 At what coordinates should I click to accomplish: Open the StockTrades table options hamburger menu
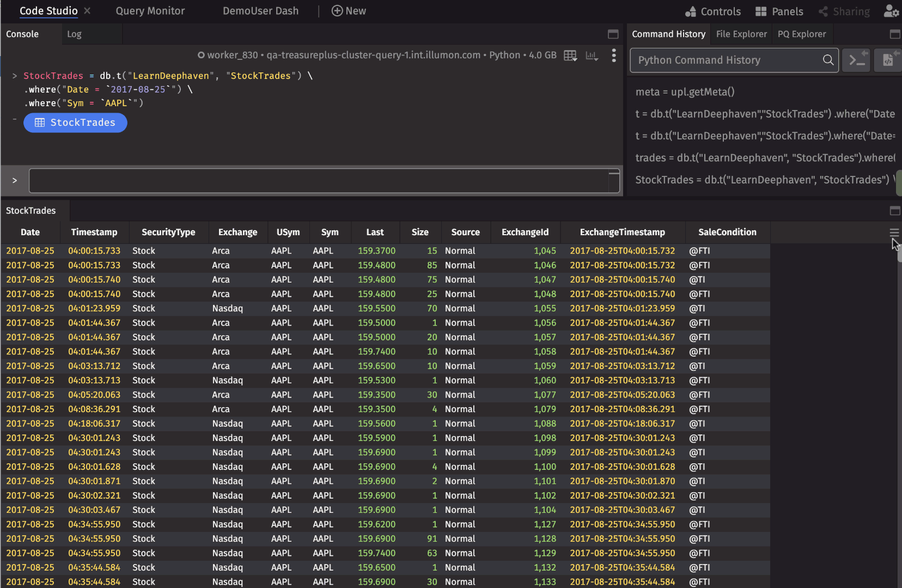[894, 232]
